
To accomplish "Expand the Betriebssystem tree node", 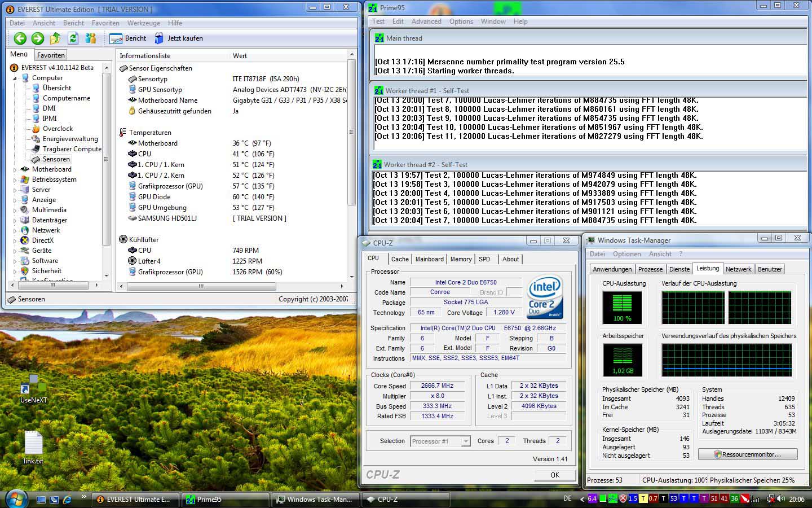I will [x=15, y=179].
